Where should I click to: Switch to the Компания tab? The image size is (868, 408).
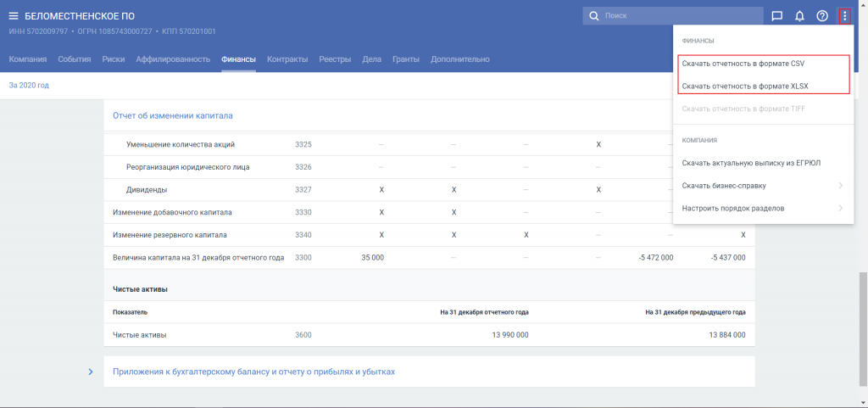28,59
